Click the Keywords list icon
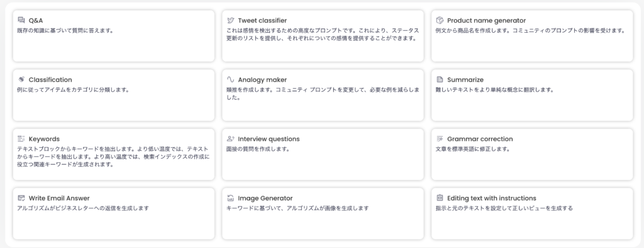This screenshot has height=248, width=644. pos(21,138)
